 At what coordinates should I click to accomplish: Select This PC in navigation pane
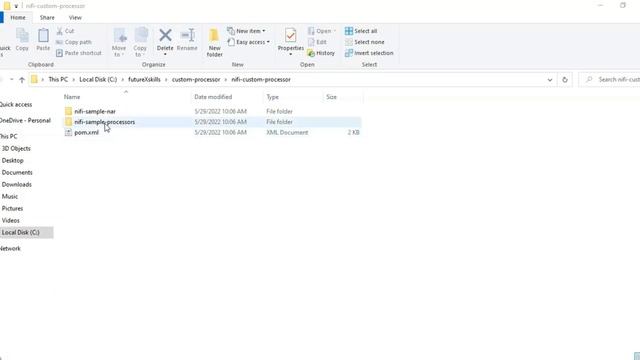point(9,136)
